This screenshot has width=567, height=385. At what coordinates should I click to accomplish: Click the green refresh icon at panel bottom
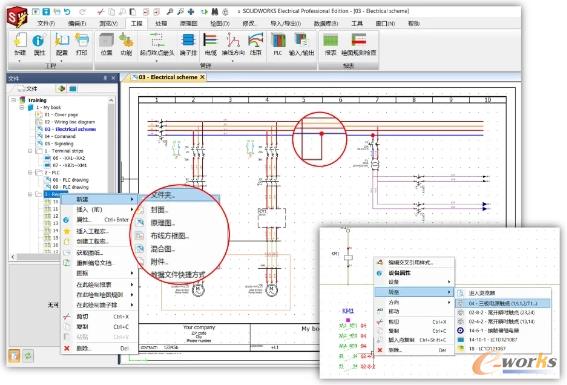[28, 356]
